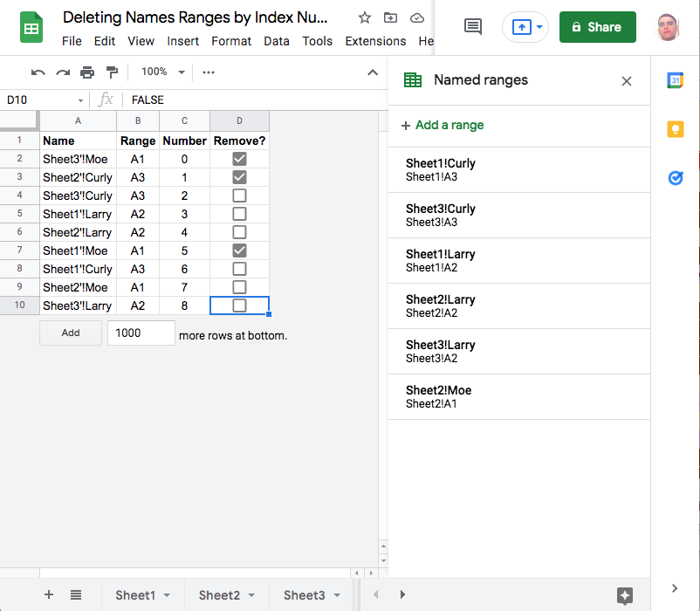Click the Add Sheet plus icon
Image resolution: width=700 pixels, height=611 pixels.
click(x=49, y=594)
